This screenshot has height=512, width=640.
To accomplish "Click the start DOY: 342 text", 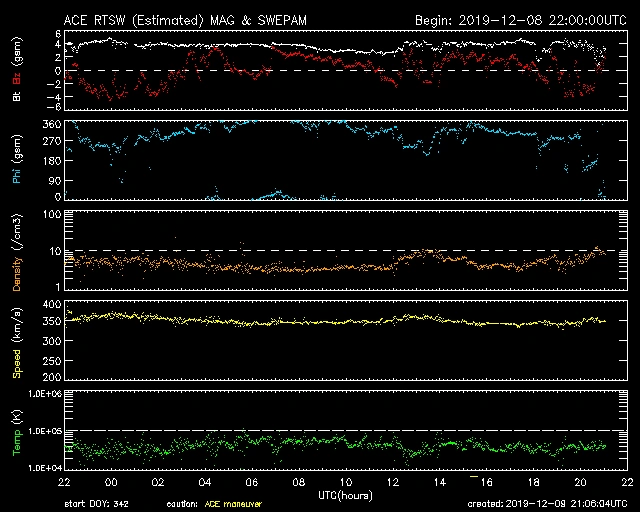I will click(99, 504).
